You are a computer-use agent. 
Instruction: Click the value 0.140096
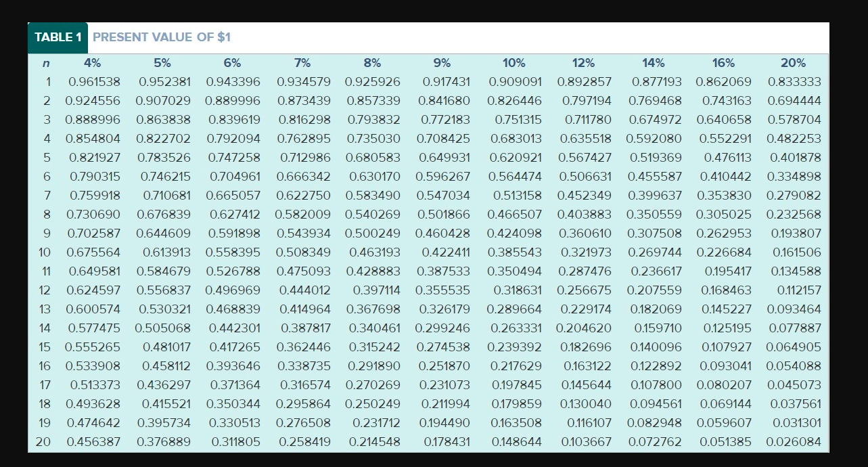pyautogui.click(x=656, y=347)
